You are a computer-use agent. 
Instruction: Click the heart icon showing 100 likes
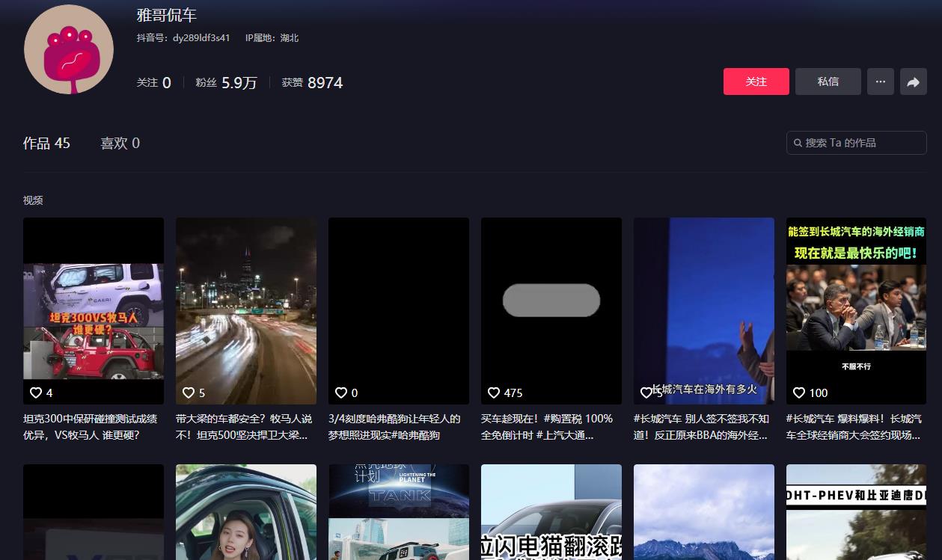799,393
